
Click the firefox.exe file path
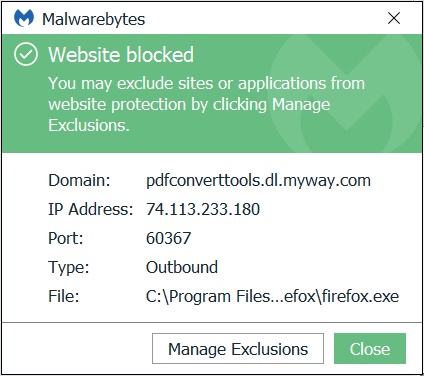tap(272, 296)
